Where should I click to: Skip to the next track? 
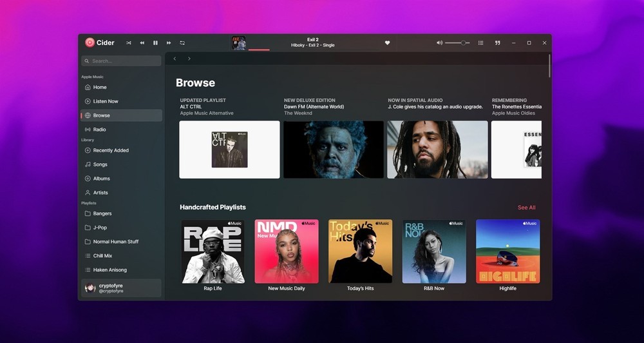(x=169, y=43)
